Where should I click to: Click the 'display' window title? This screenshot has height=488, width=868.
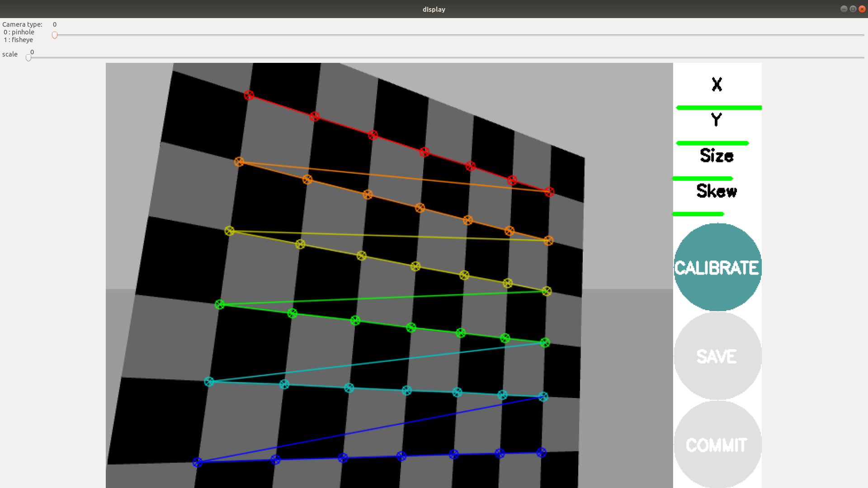click(434, 9)
